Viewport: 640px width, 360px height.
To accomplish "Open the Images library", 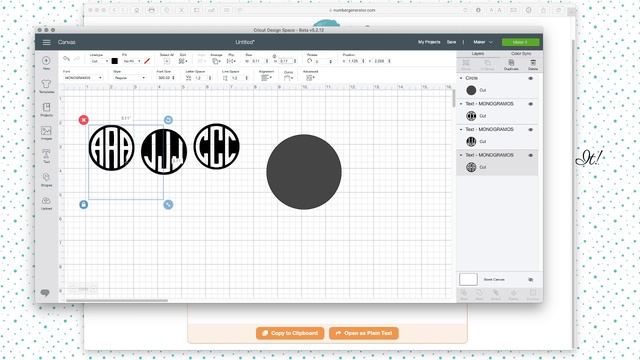I will [46, 131].
